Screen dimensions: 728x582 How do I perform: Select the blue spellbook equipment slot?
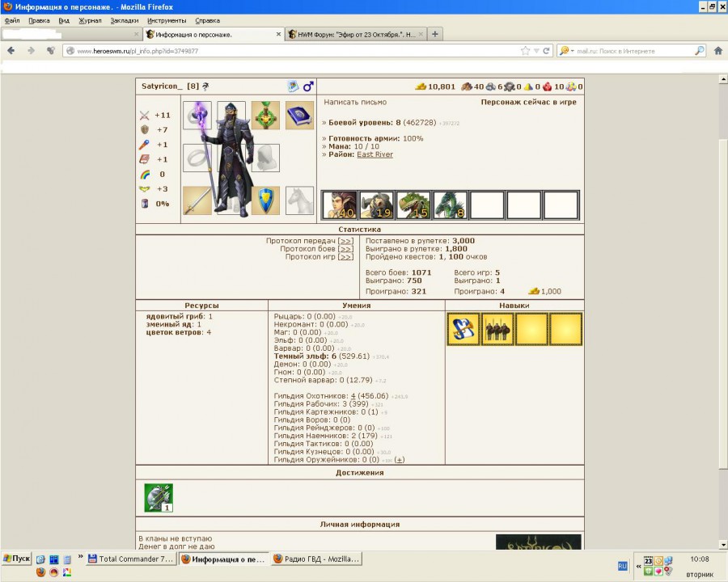299,115
